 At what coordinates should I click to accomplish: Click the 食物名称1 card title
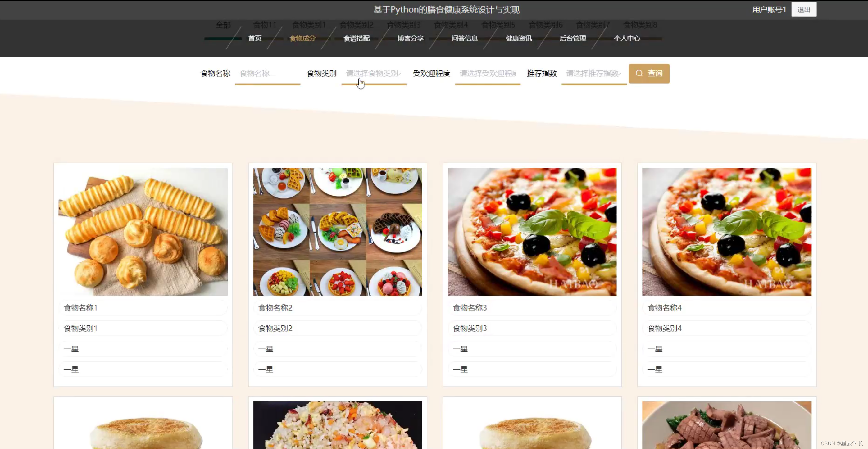click(80, 307)
